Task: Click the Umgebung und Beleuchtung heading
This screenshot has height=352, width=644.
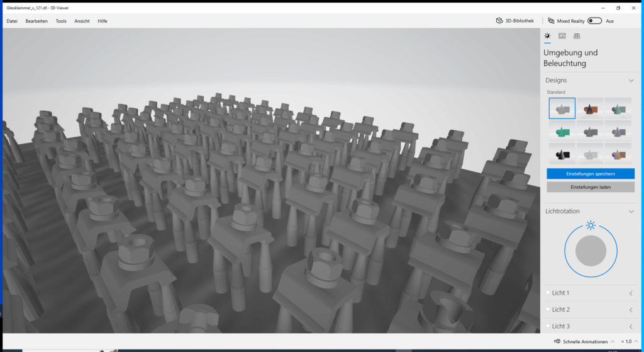Action: (570, 58)
